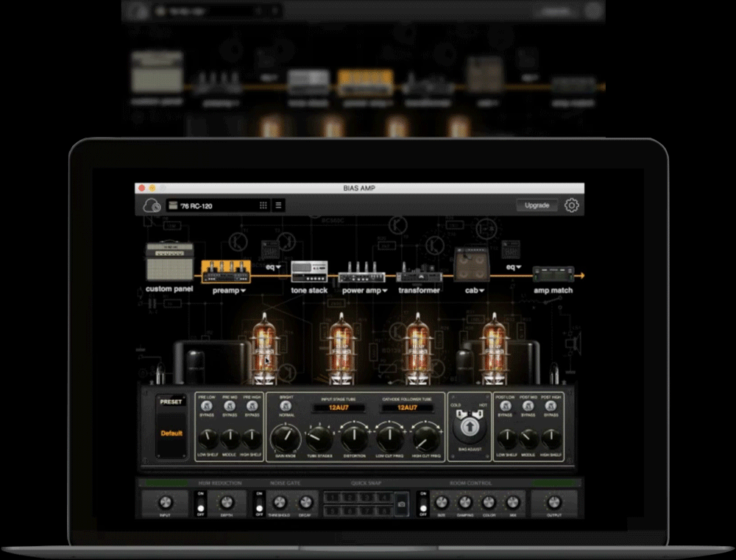This screenshot has height=560, width=736.
Task: Open the amp match module
Action: [x=553, y=274]
